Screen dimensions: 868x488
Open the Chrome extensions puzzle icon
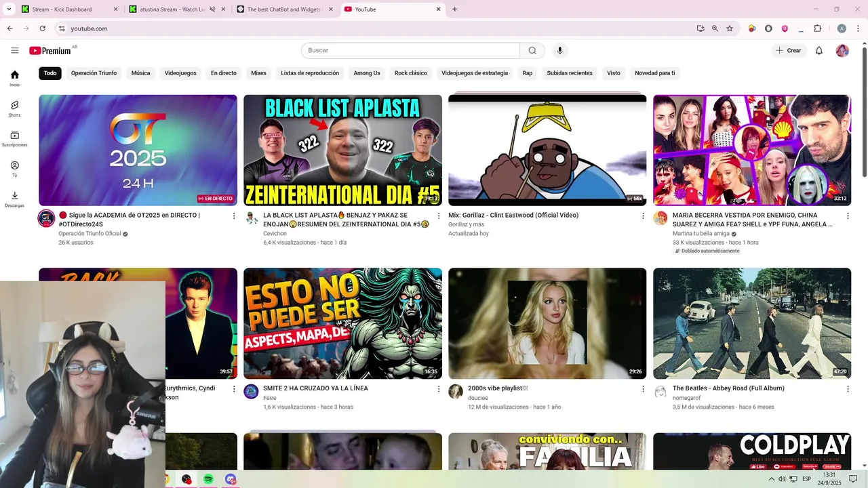[x=817, y=28]
